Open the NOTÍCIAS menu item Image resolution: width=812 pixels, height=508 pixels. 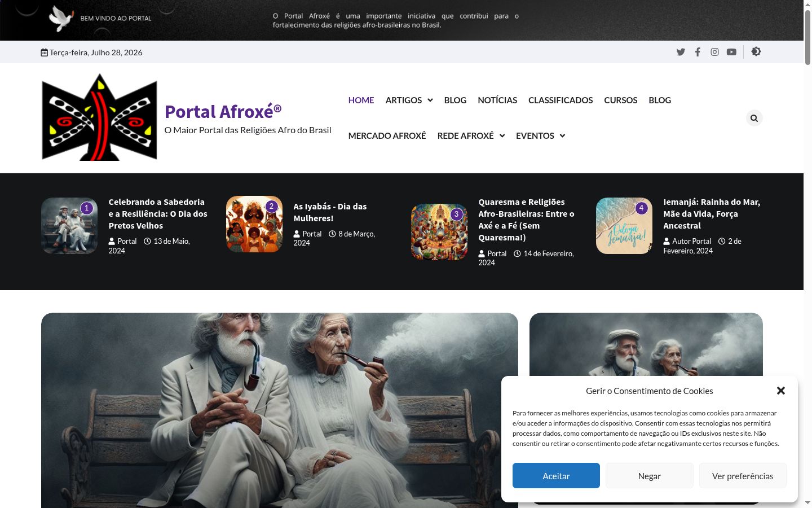coord(497,100)
